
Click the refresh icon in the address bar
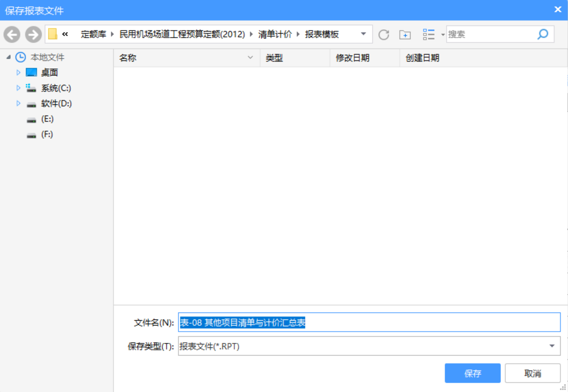tap(383, 34)
